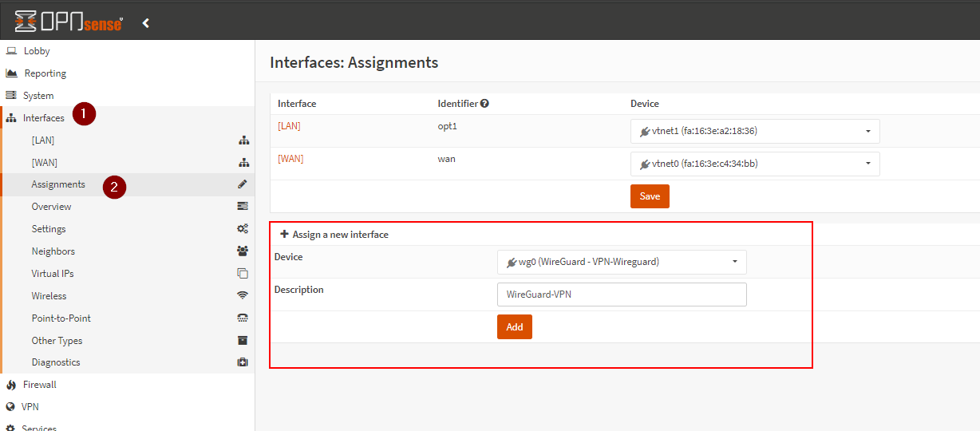
Task: Collapse sidebar with the chevron toggle
Action: (x=146, y=23)
